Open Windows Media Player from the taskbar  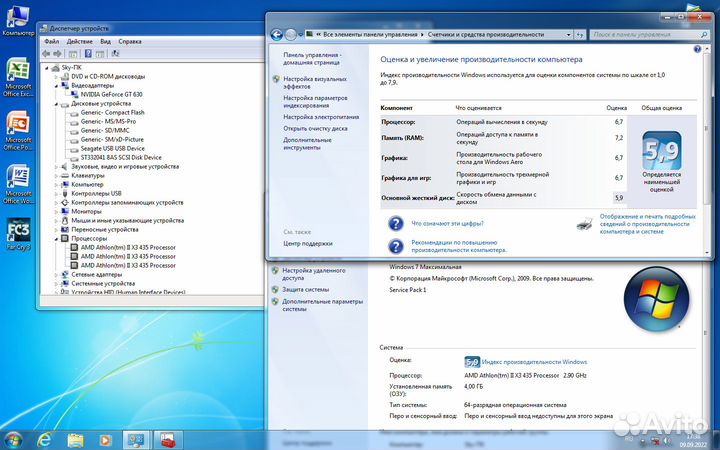[105, 440]
